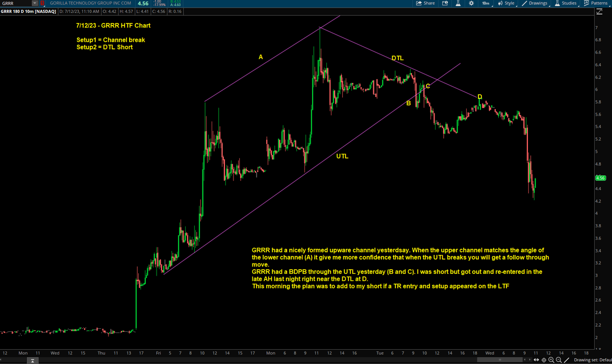The image size is (612, 364).
Task: Click the O: 4.42 open value
Action: click(109, 11)
